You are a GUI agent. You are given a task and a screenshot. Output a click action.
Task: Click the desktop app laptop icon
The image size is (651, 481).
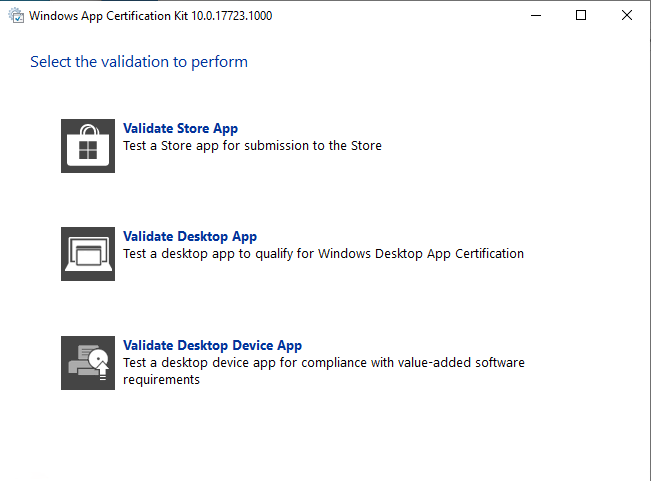pos(88,254)
